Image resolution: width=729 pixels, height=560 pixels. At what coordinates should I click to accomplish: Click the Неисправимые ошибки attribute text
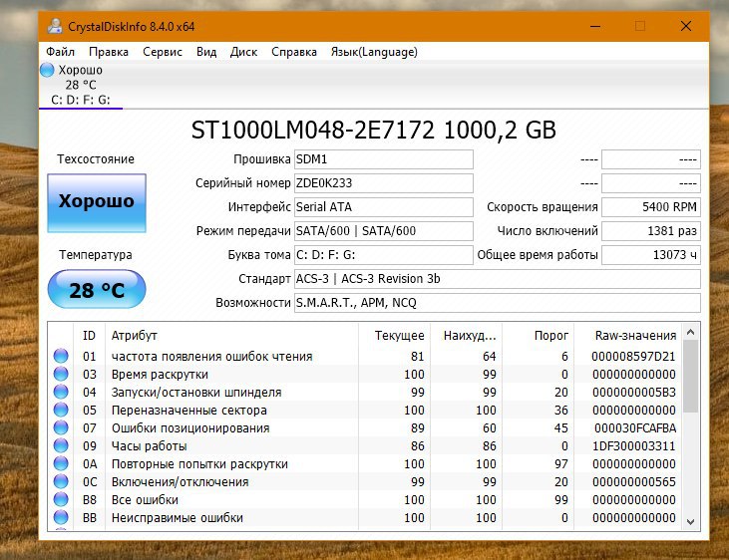click(x=178, y=518)
